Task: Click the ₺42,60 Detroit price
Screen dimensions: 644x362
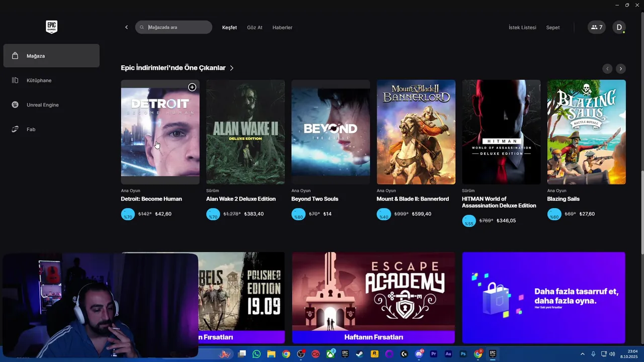Action: pos(163,214)
